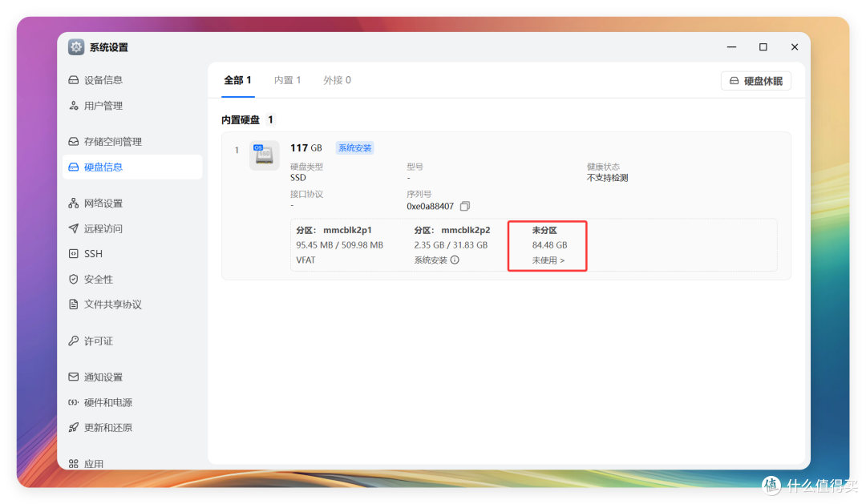Screen dimensions: 866x504
Task: Minimize the 系统设置 window
Action: tap(732, 47)
